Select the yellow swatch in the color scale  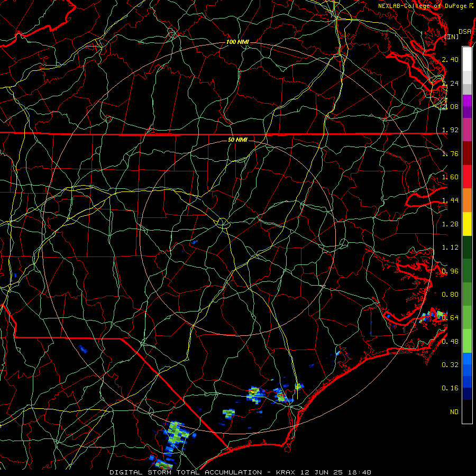tap(467, 224)
